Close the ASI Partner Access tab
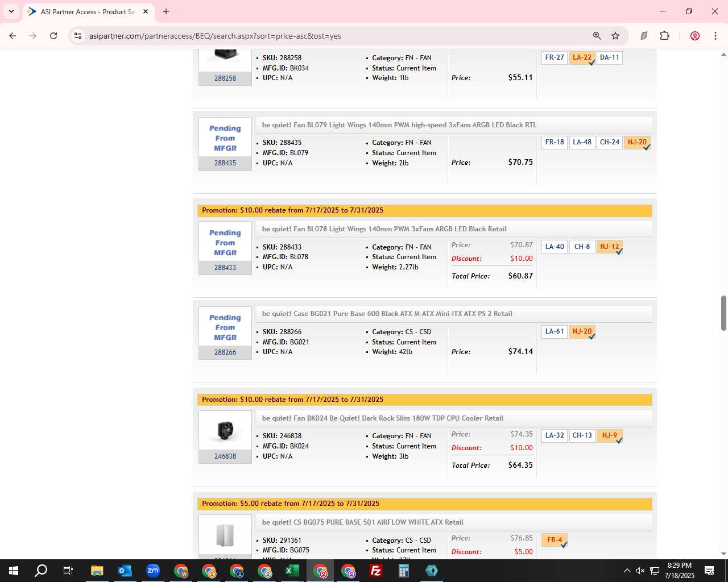Viewport: 728px width, 582px height. (x=146, y=11)
